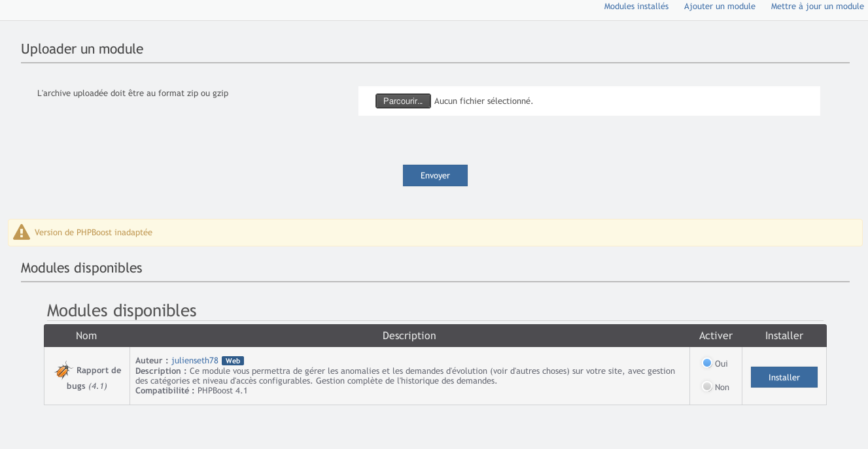Click the Envoyer button to upload
Image resolution: width=868 pixels, height=449 pixels.
[x=435, y=176]
